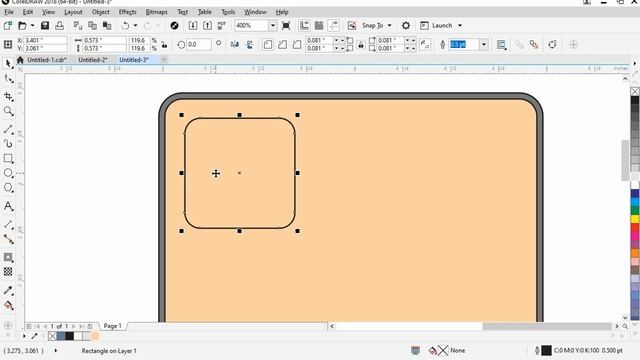Toggle show rulers button
The height and width of the screenshot is (360, 640).
(x=304, y=26)
